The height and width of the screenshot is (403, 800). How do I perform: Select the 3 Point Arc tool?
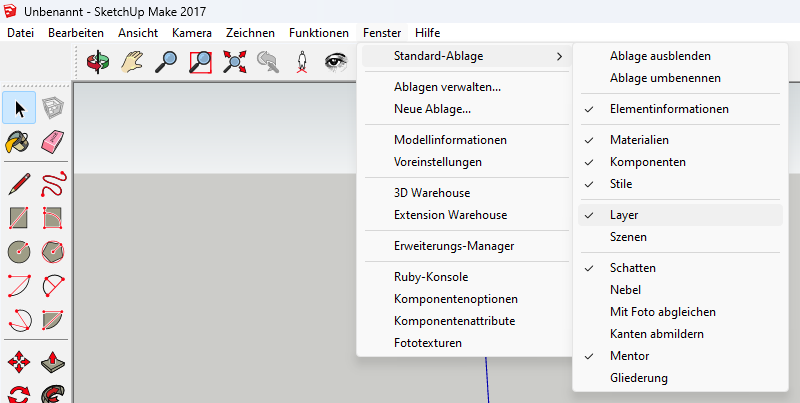(20, 320)
